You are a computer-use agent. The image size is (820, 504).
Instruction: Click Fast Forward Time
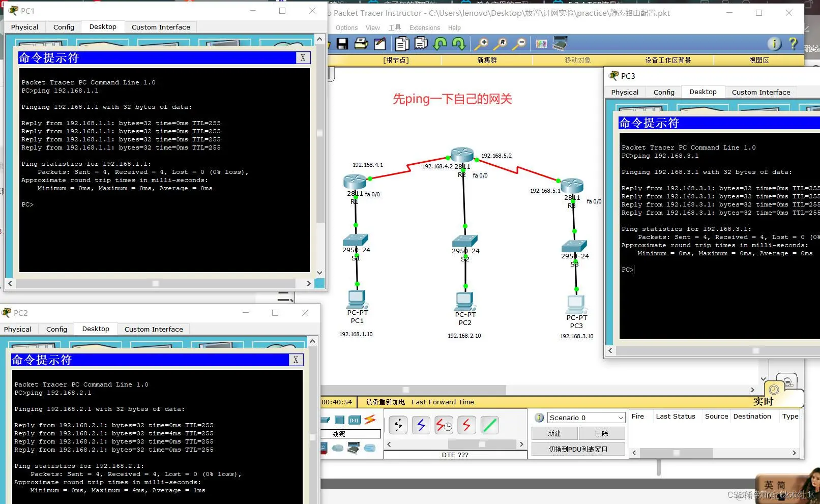pos(443,402)
